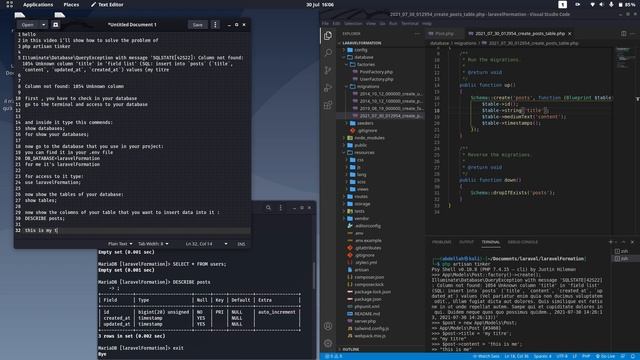Expand the config folder in Explorer
Image resolution: width=640 pixels, height=360 pixels.
pos(380,50)
